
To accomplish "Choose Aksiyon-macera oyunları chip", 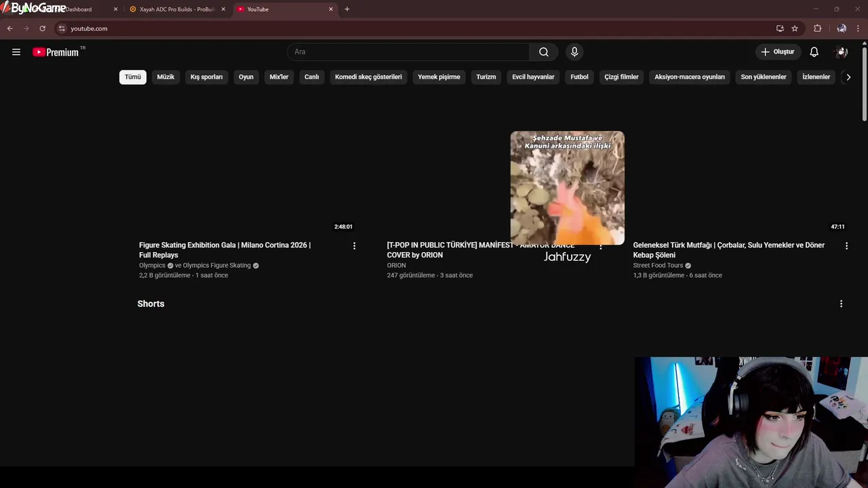I will [690, 77].
